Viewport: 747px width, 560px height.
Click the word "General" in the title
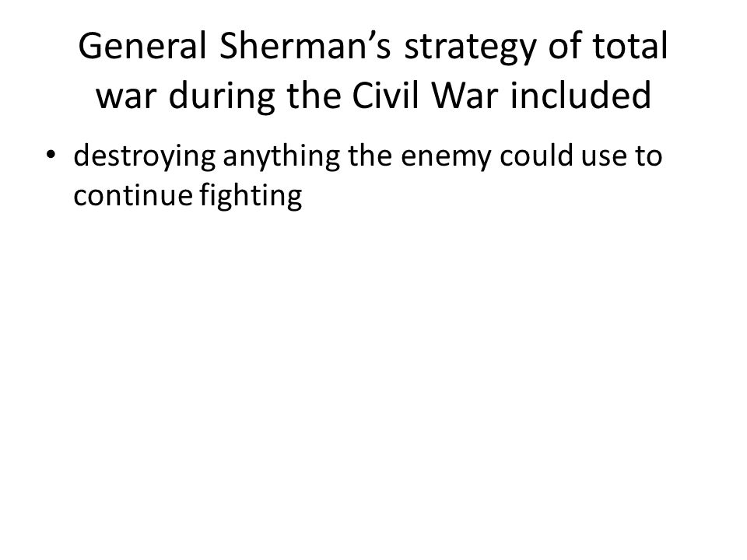coord(142,46)
